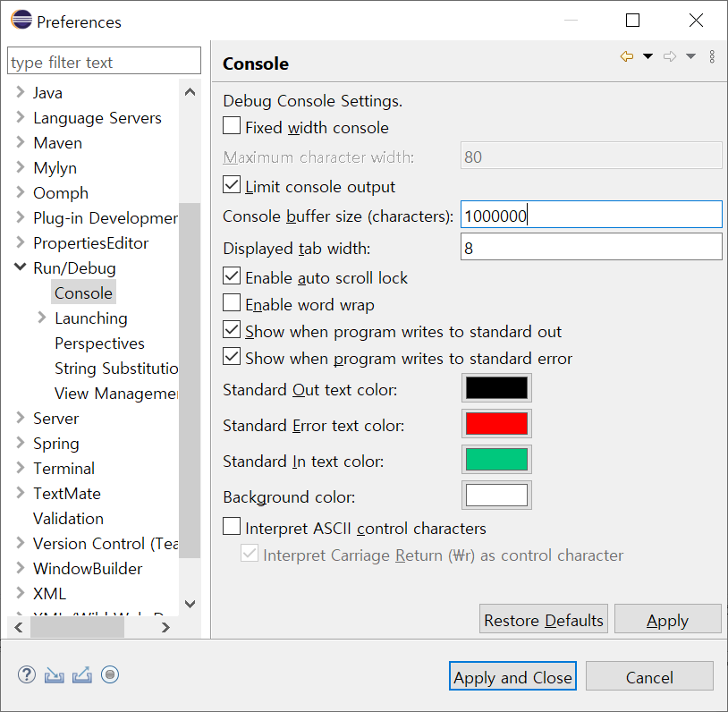Click Displayed tab width input field
The height and width of the screenshot is (712, 728).
(591, 247)
